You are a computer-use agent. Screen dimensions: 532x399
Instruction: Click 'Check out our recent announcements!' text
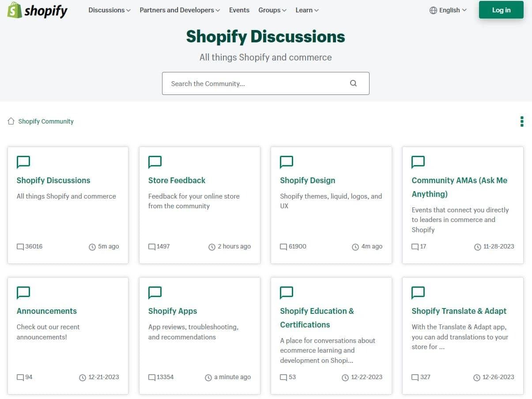tap(48, 332)
